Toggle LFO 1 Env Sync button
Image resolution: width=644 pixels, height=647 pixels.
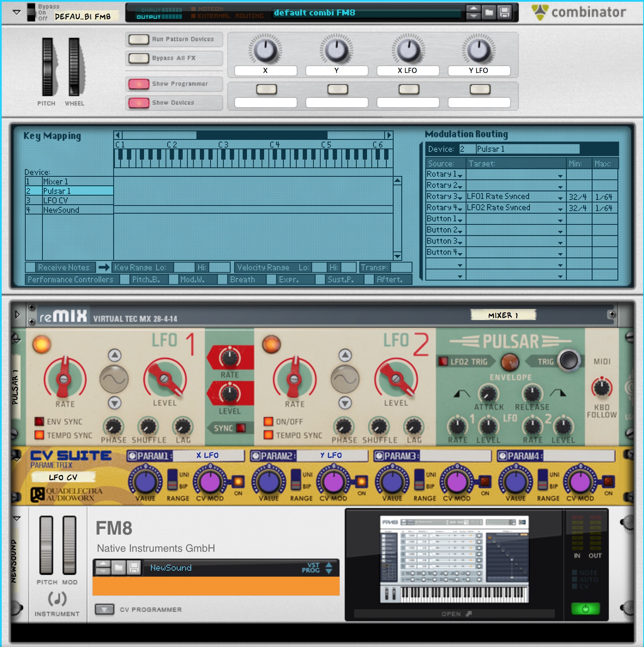[39, 421]
